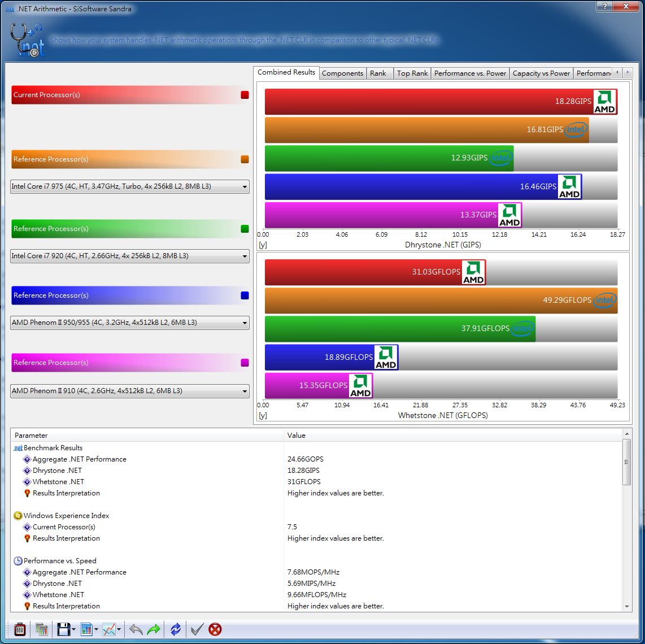Image resolution: width=645 pixels, height=644 pixels.
Task: Click the grey back arrow icon
Action: [x=136, y=629]
